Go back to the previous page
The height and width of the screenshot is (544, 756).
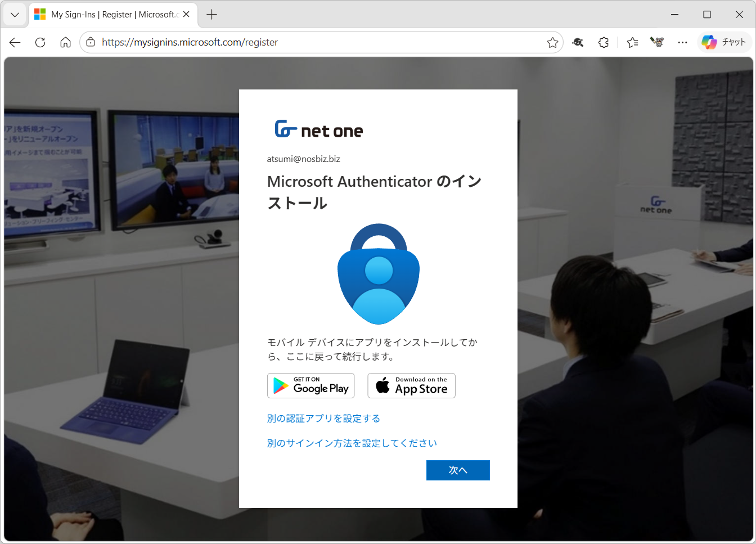point(15,42)
